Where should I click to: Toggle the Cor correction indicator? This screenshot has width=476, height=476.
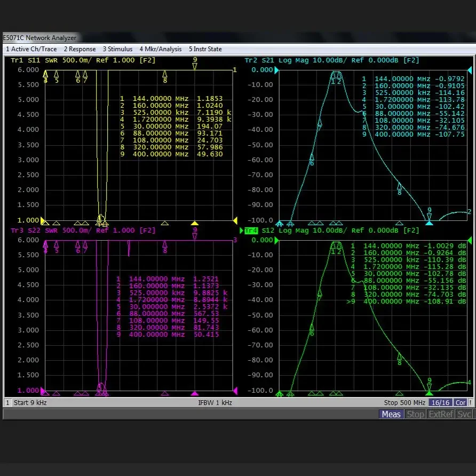point(461,402)
